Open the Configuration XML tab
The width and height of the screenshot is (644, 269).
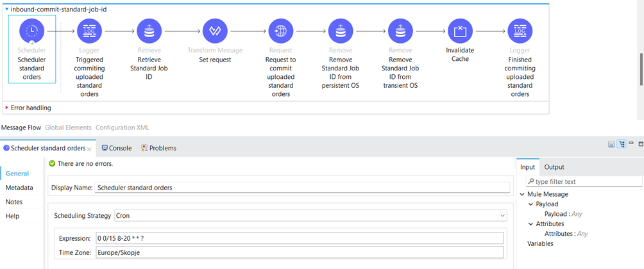(123, 127)
